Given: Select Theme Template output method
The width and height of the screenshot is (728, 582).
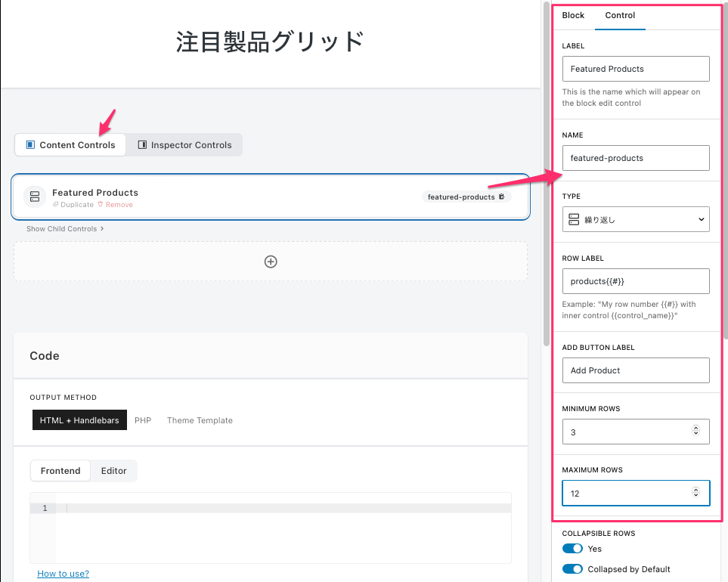Looking at the screenshot, I should (x=200, y=420).
